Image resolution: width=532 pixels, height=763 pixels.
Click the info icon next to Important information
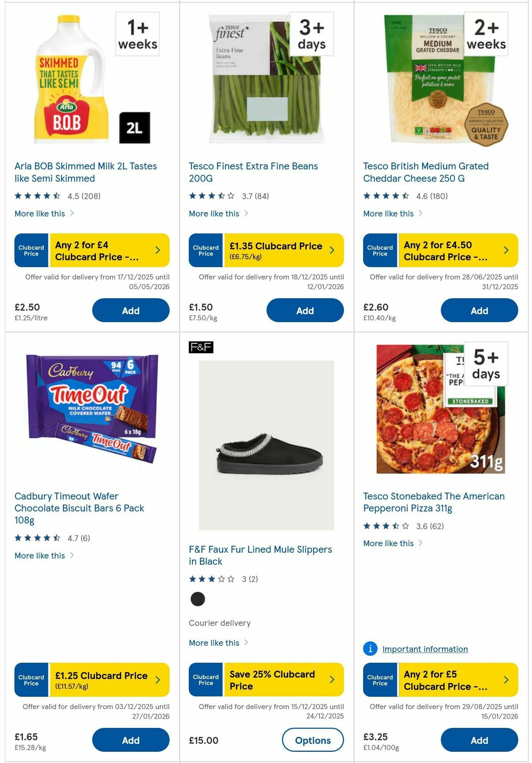(369, 649)
